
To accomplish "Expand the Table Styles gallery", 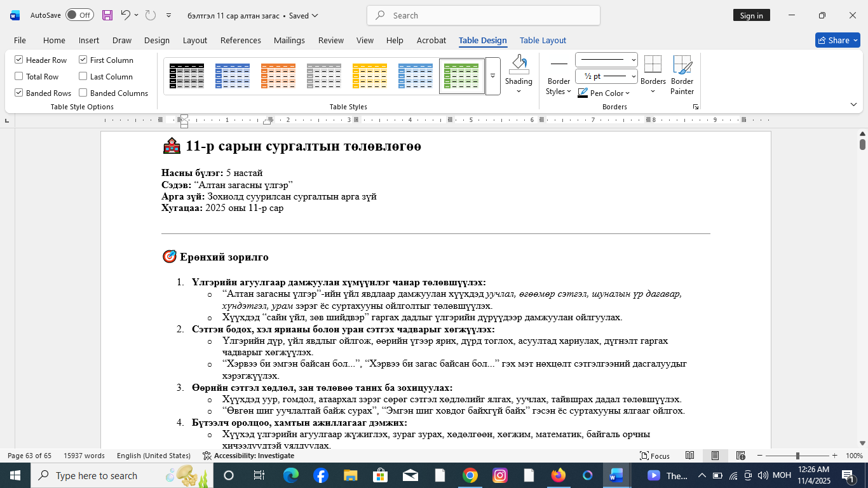I will (492, 76).
